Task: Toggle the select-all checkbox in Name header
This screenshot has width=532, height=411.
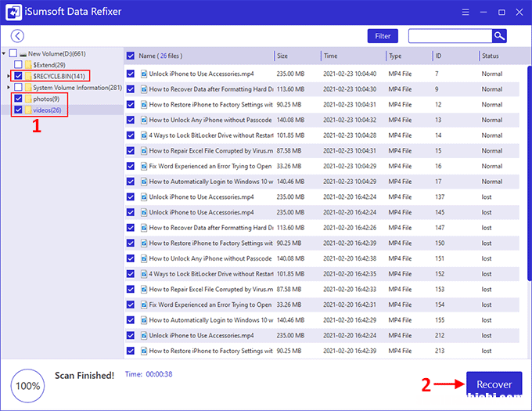Action: [x=131, y=56]
